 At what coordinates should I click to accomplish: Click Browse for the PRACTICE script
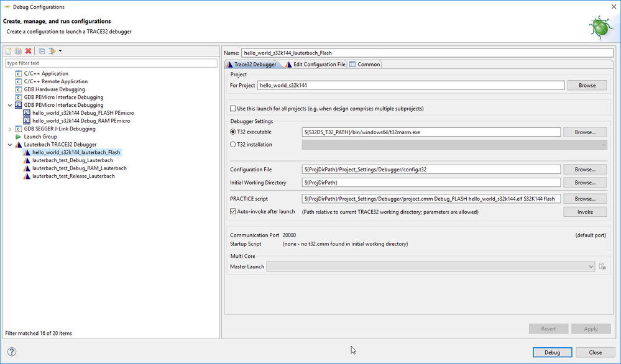[x=585, y=199]
